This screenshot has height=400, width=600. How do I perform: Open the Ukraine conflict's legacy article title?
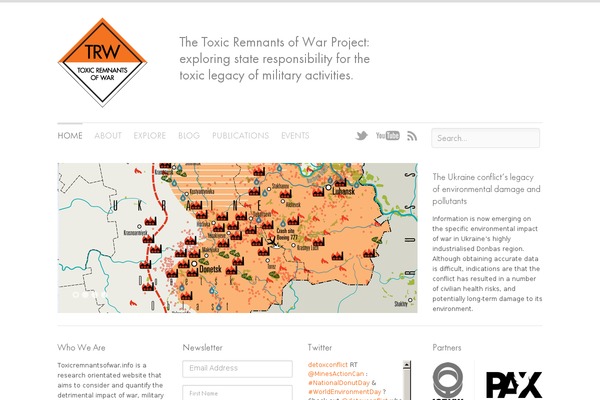[486, 189]
